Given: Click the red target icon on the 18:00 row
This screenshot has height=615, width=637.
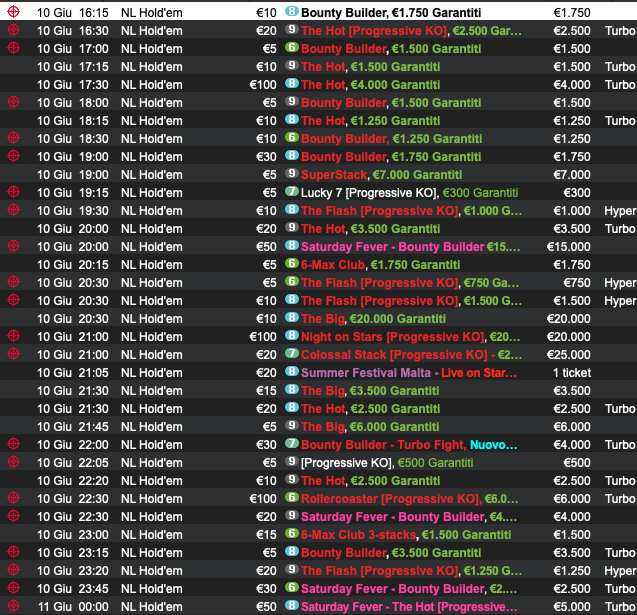Looking at the screenshot, I should point(13,102).
